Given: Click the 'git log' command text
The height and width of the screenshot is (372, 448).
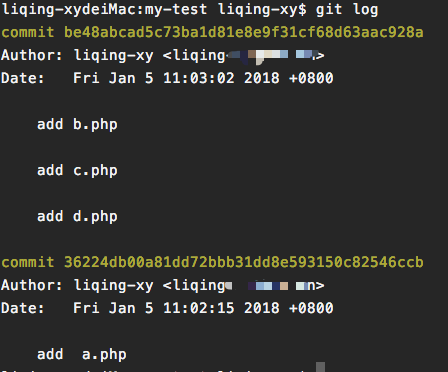Looking at the screenshot, I should coord(347,10).
